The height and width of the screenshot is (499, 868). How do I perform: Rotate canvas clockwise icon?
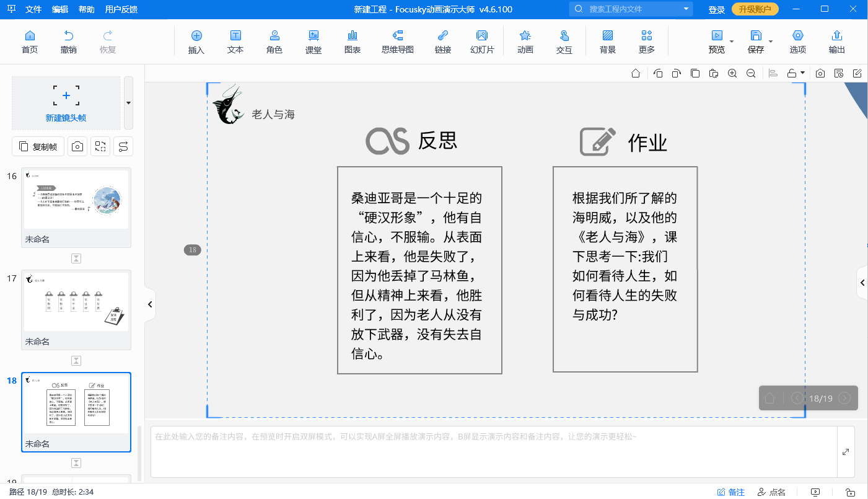[x=677, y=73]
